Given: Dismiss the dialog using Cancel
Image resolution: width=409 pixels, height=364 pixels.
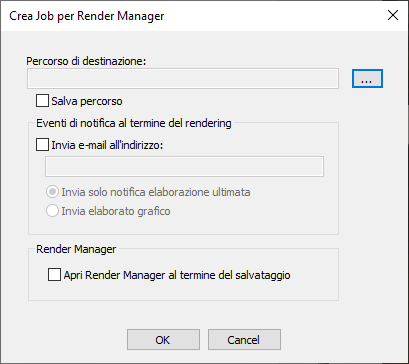Looking at the screenshot, I should pyautogui.click(x=244, y=340).
